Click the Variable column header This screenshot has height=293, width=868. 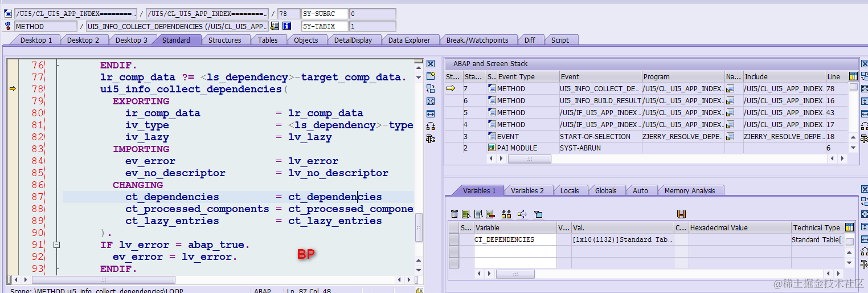(x=515, y=227)
